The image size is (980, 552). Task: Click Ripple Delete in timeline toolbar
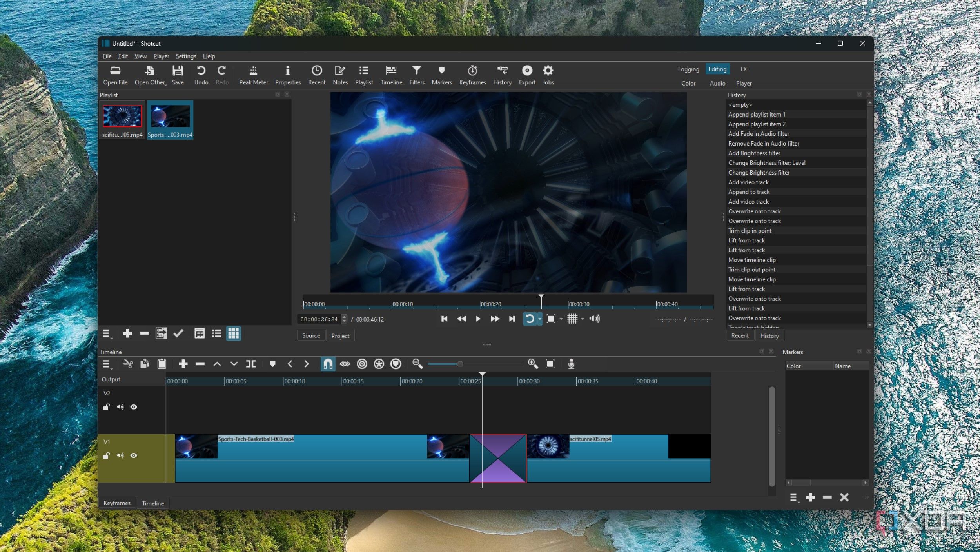[200, 364]
